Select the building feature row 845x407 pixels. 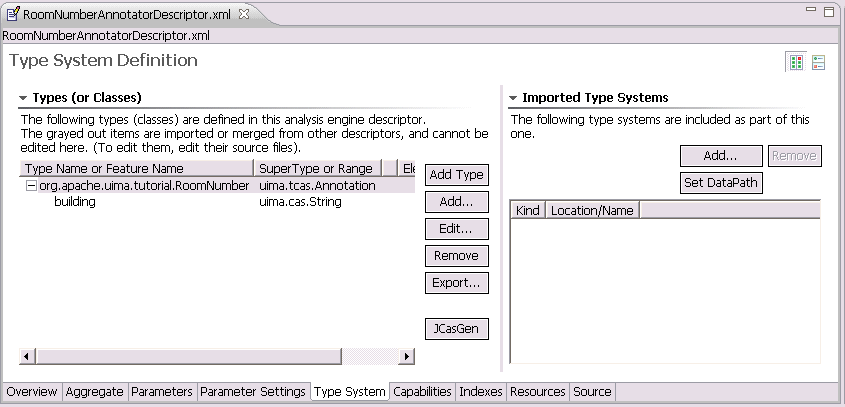(75, 202)
